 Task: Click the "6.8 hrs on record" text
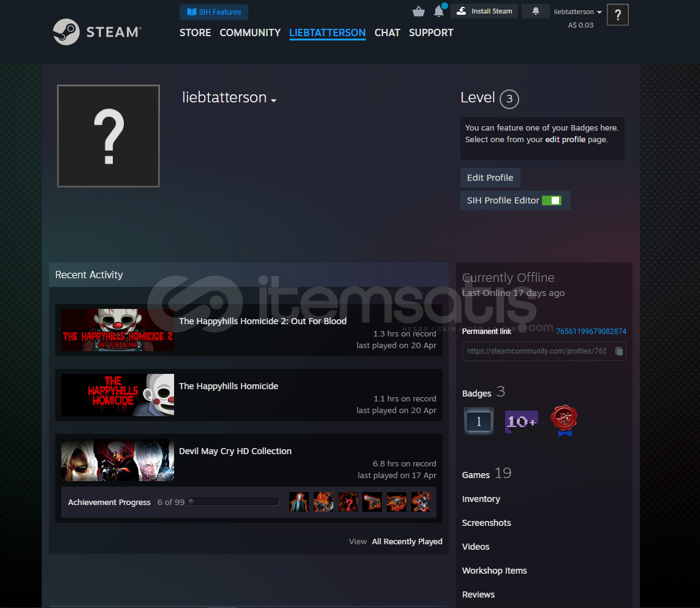point(405,464)
